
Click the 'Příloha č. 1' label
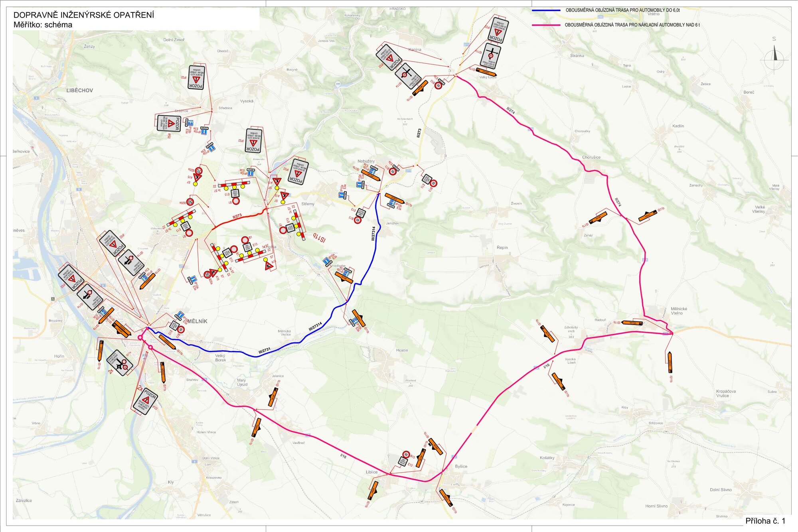[x=765, y=520]
